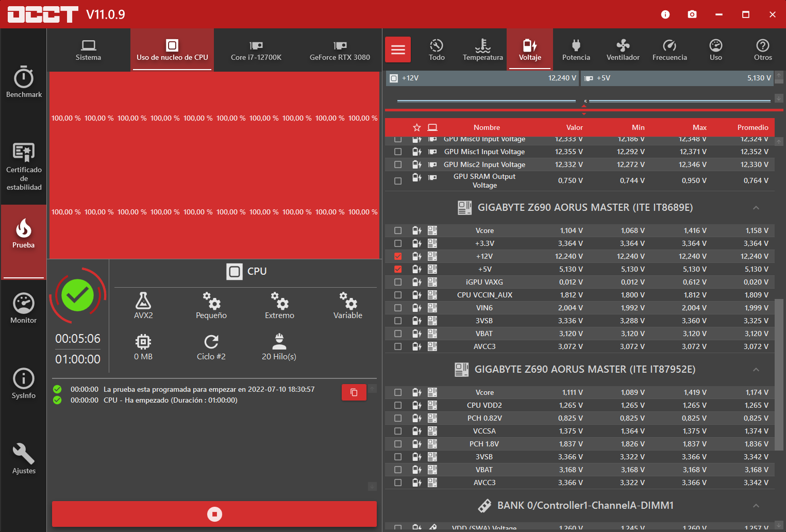Open the SysInfo section
786x532 pixels.
24,384
